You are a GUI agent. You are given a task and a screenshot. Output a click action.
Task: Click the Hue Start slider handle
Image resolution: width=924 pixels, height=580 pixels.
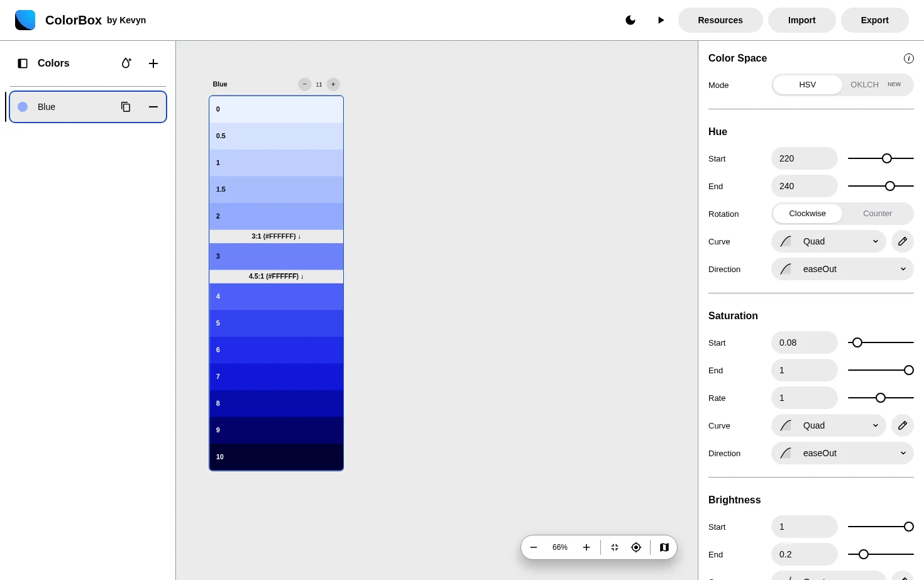coord(887,158)
